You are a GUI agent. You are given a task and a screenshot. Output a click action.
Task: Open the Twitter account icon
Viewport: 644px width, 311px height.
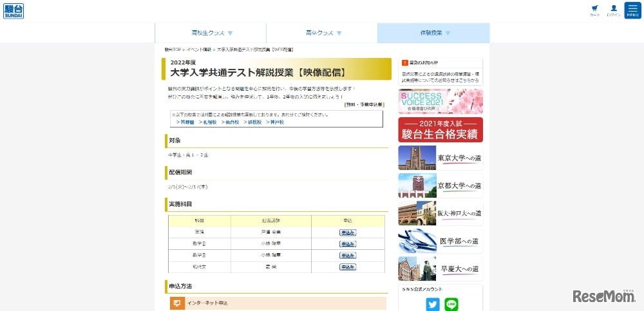433,305
